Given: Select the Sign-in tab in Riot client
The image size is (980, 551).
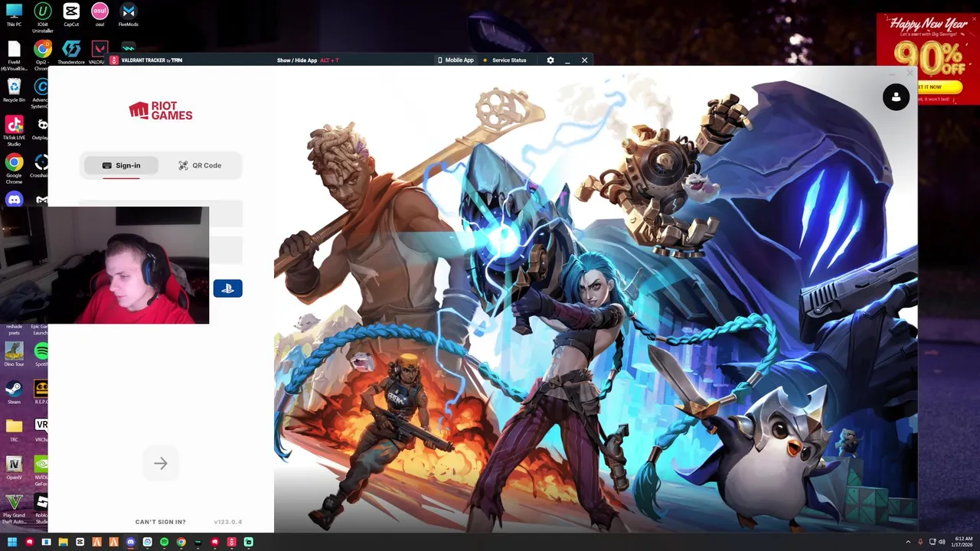Looking at the screenshot, I should coord(122,165).
